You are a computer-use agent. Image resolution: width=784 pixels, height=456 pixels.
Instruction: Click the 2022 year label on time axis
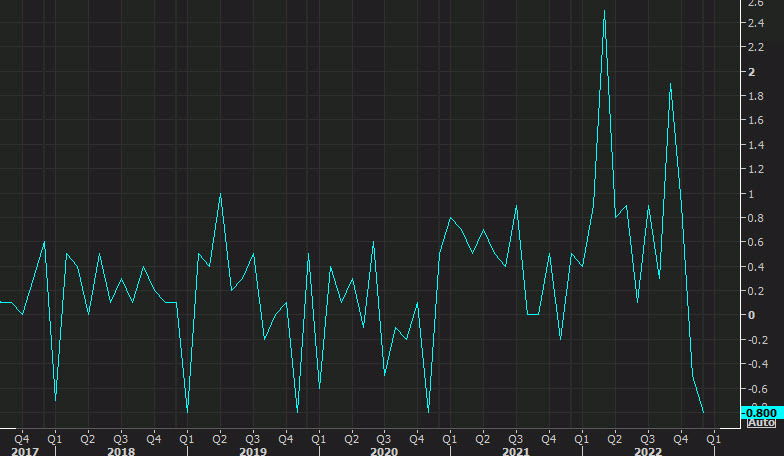(647, 451)
